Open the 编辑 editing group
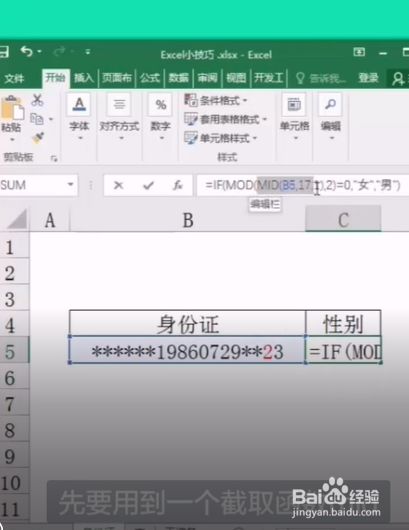The width and height of the screenshot is (409, 530). (331, 117)
